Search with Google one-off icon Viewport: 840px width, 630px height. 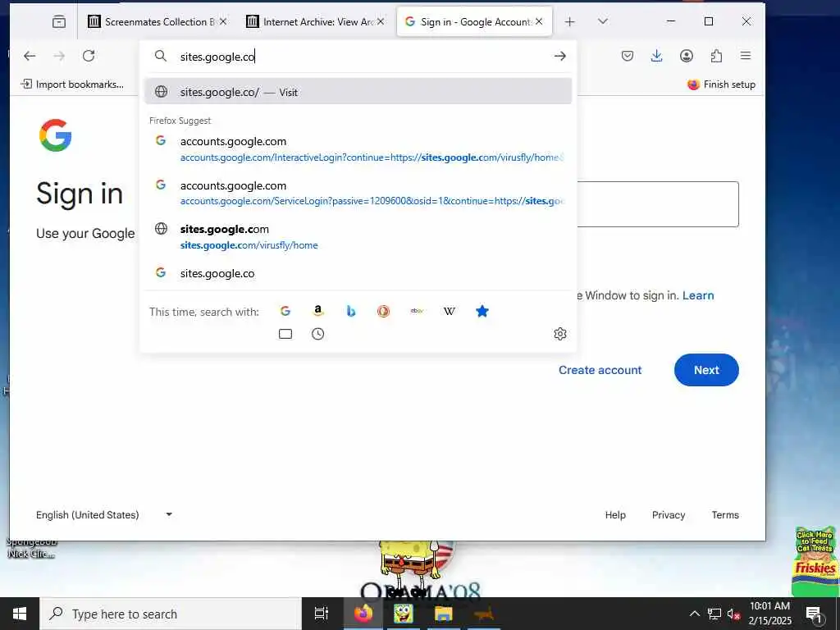coord(285,311)
